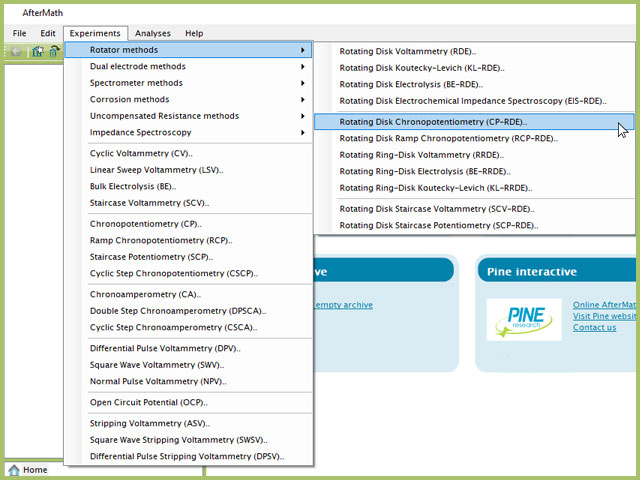Select Double Step Chronoamperometry (DPSCA)
640x480 pixels.
point(188,311)
